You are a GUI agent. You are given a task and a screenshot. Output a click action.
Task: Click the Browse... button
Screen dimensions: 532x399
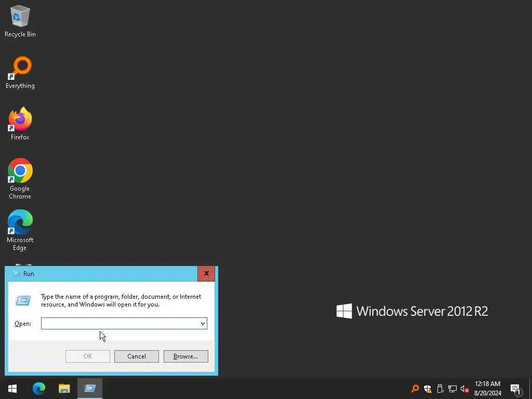(185, 356)
